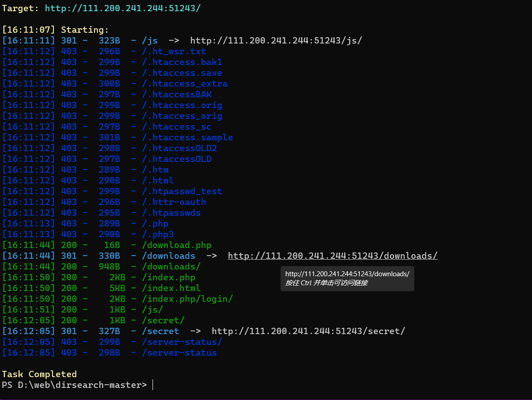Select the /.htpasswds path

(x=171, y=213)
